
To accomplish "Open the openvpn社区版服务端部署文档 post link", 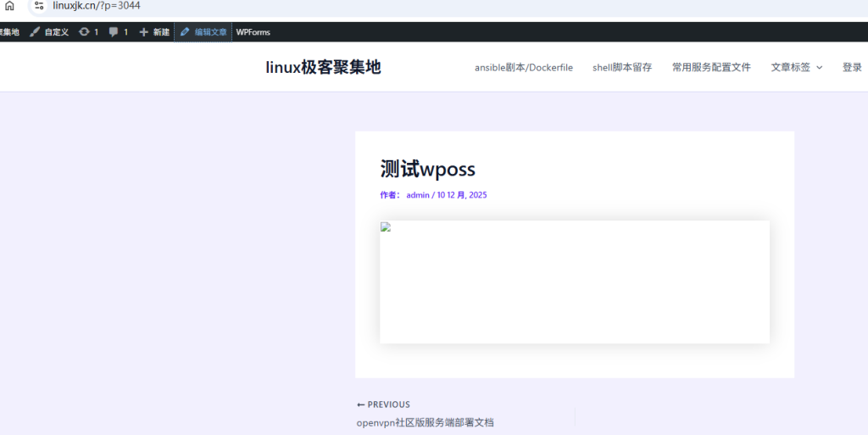I will point(425,422).
